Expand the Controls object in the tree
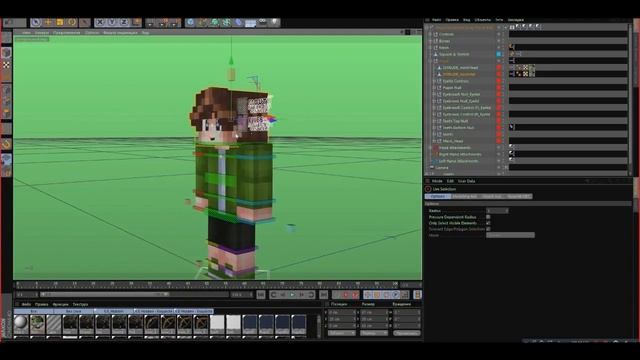 coord(430,34)
